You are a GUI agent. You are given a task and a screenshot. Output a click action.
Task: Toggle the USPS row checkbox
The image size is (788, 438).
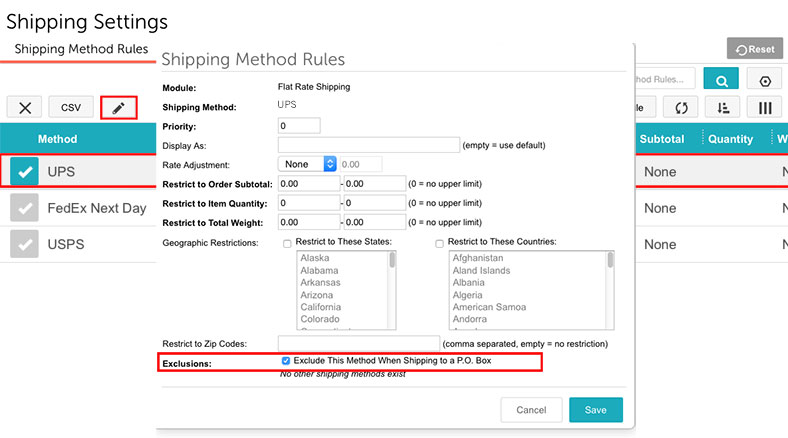coord(24,244)
